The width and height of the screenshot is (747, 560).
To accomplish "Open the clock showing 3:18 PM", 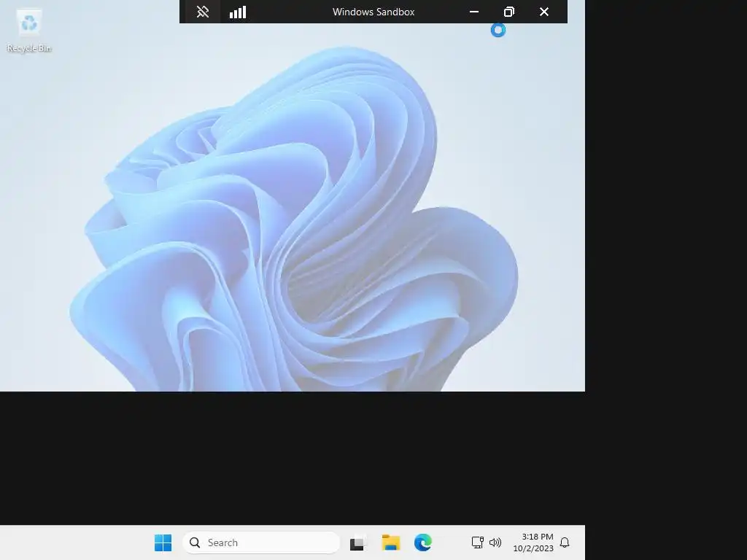I will point(538,537).
